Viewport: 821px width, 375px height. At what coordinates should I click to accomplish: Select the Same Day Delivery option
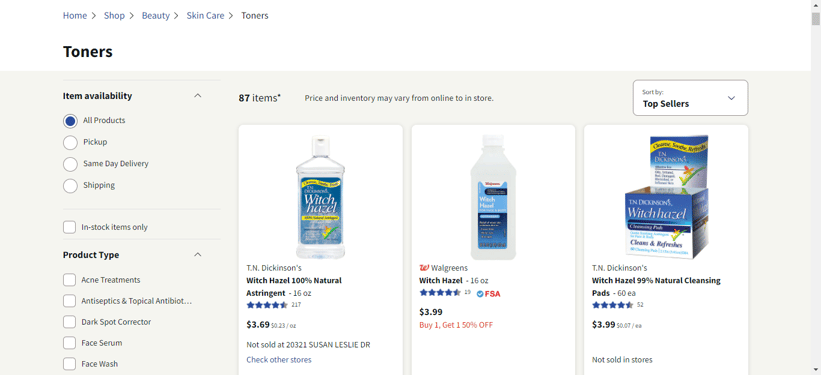point(70,164)
